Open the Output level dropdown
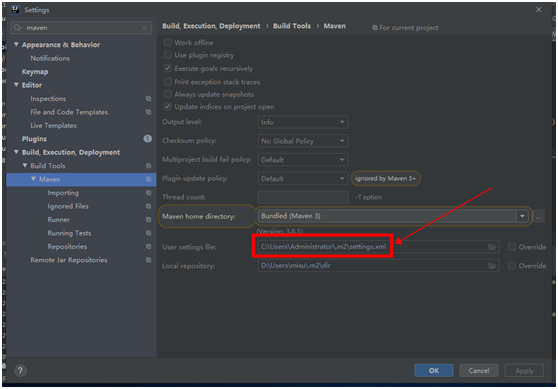Screen dimensions: 558x389 pyautogui.click(x=303, y=122)
